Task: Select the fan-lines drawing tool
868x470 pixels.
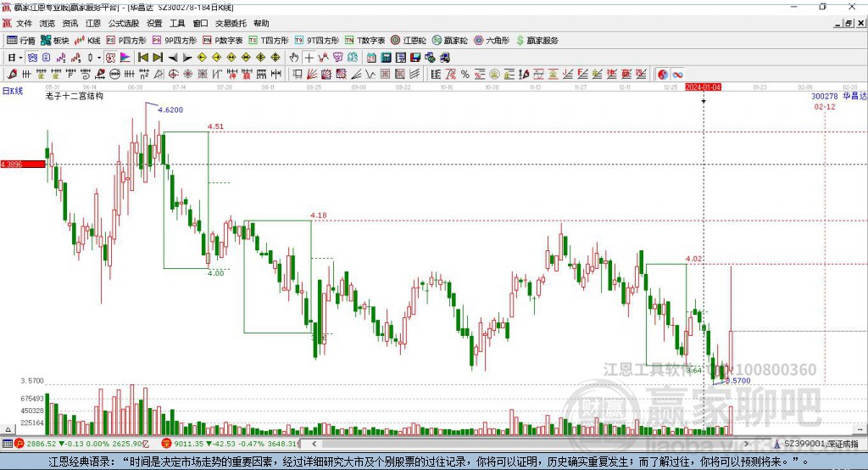Action: 312,75
